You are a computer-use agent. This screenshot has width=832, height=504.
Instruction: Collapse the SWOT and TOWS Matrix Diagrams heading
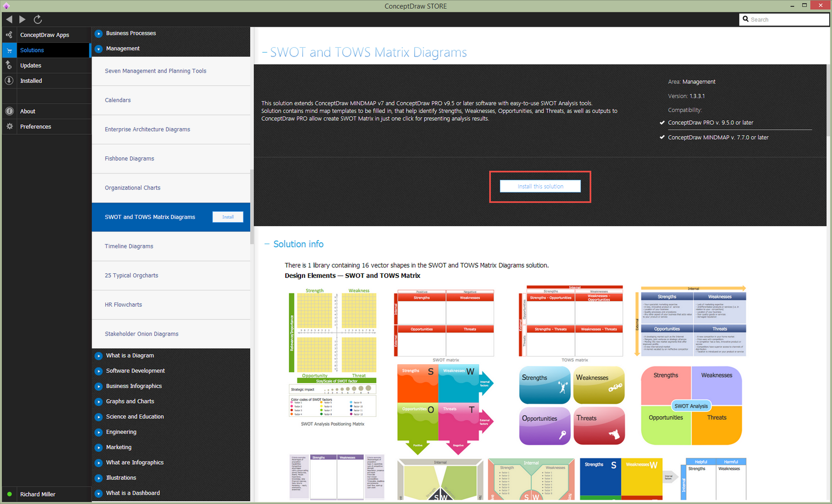[x=265, y=53]
